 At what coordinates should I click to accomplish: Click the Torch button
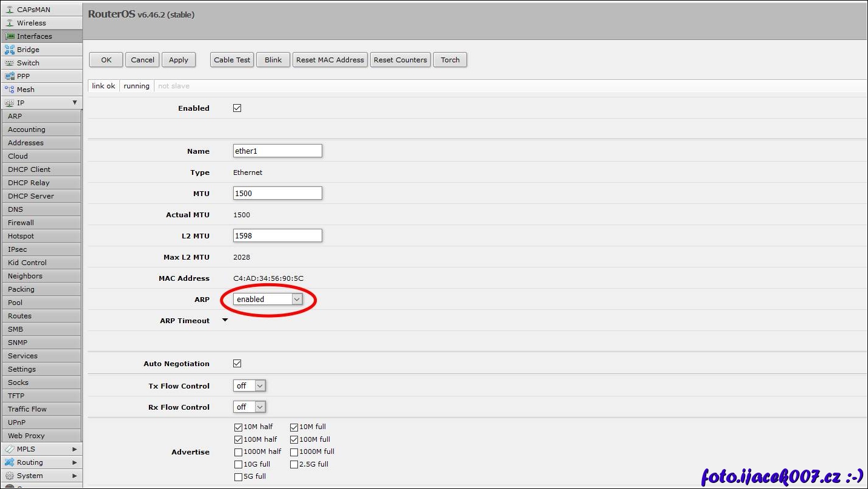pos(450,60)
